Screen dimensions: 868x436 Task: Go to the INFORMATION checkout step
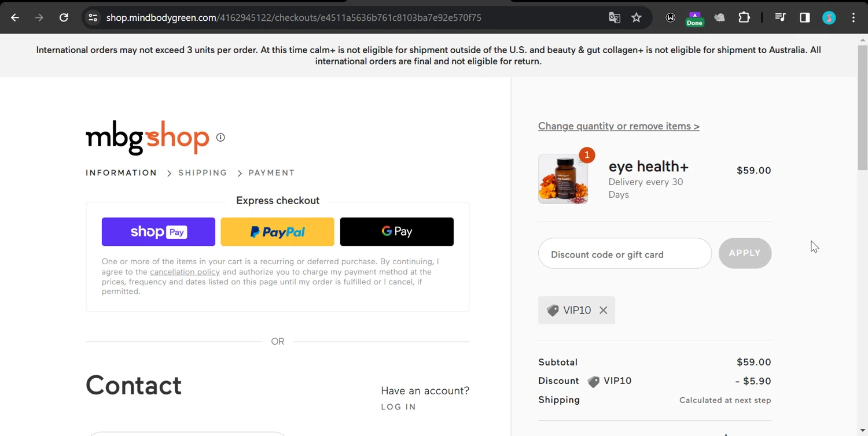pos(122,173)
